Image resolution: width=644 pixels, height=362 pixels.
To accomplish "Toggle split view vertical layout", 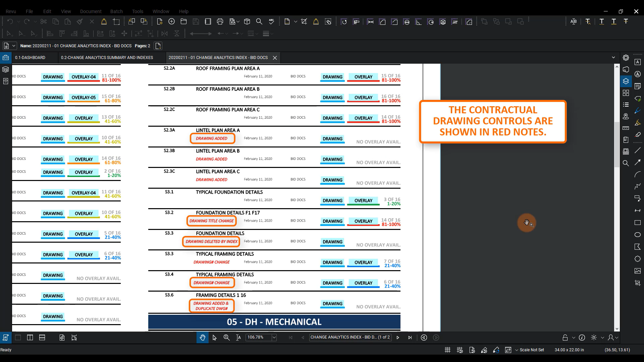I will point(30,338).
